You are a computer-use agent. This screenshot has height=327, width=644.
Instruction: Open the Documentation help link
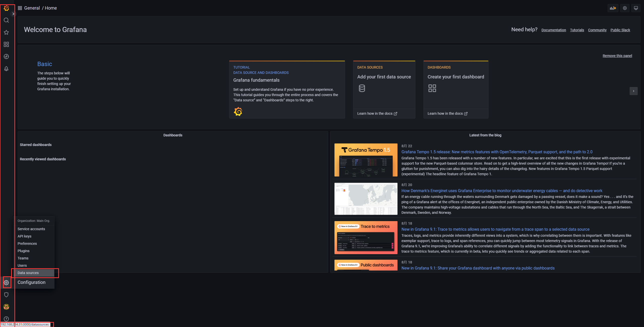pyautogui.click(x=554, y=30)
